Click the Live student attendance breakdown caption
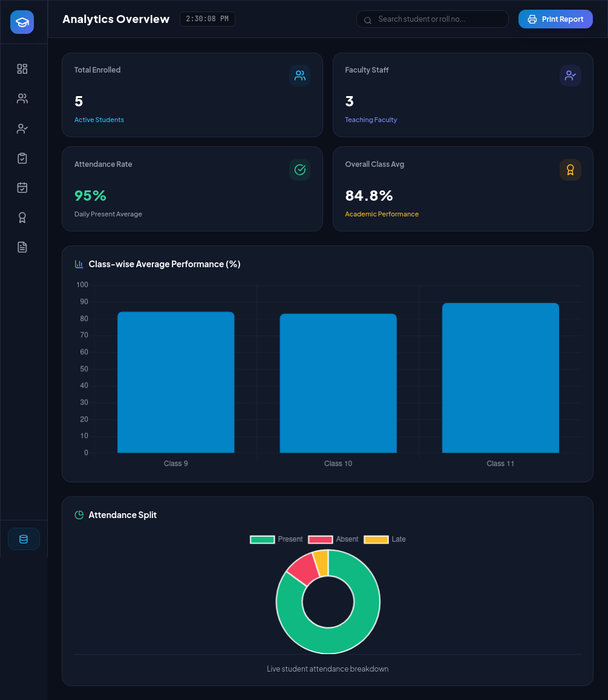This screenshot has height=700, width=608. [327, 669]
